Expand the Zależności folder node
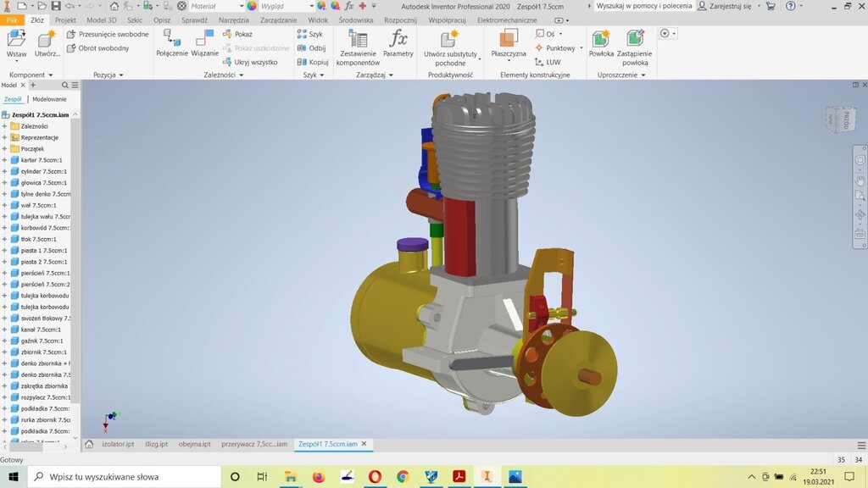The image size is (868, 488). [4, 126]
